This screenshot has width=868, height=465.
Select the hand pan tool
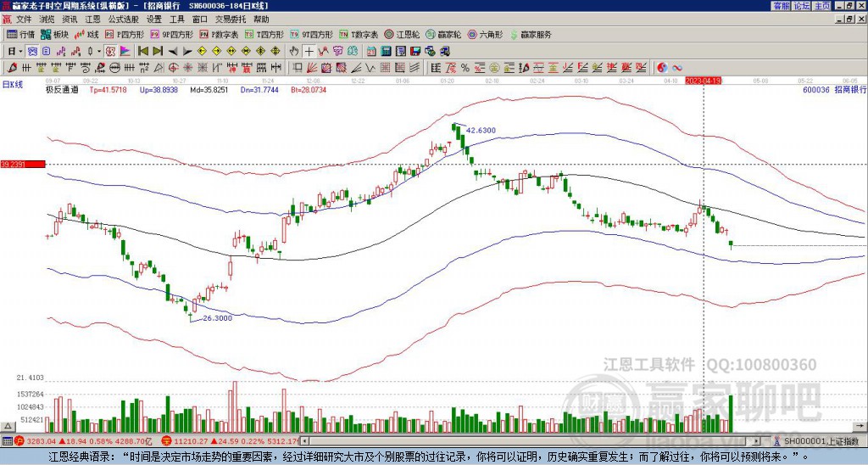point(294,52)
